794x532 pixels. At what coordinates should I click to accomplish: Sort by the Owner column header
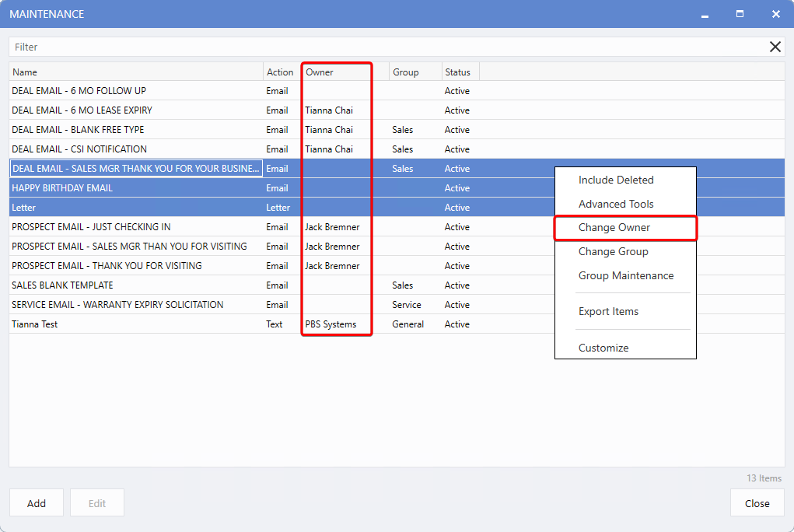click(x=336, y=72)
